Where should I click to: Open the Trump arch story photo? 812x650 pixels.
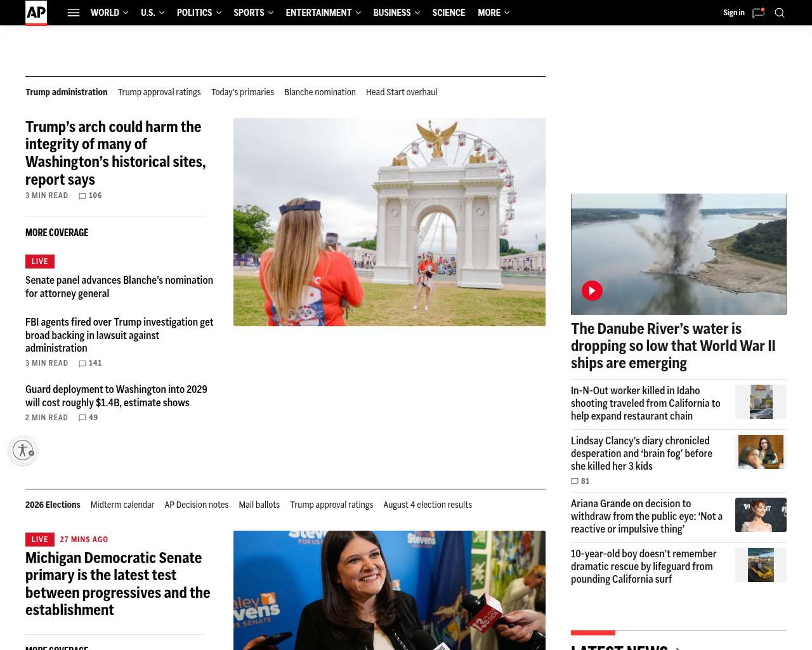390,222
